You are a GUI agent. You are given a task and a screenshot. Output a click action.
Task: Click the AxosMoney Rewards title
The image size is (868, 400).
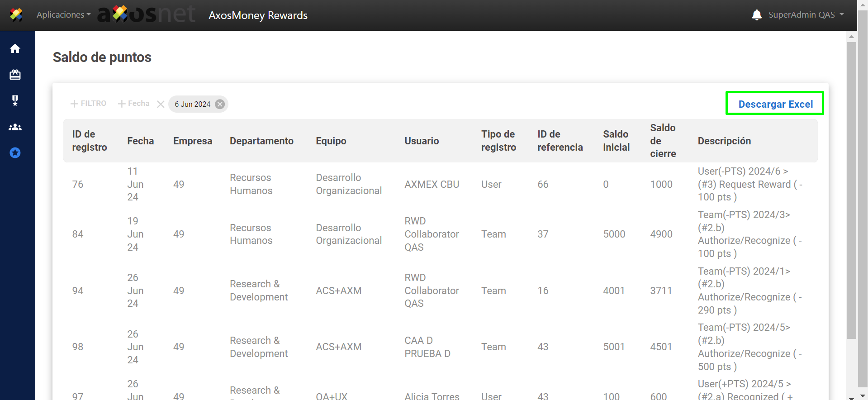[x=258, y=15]
